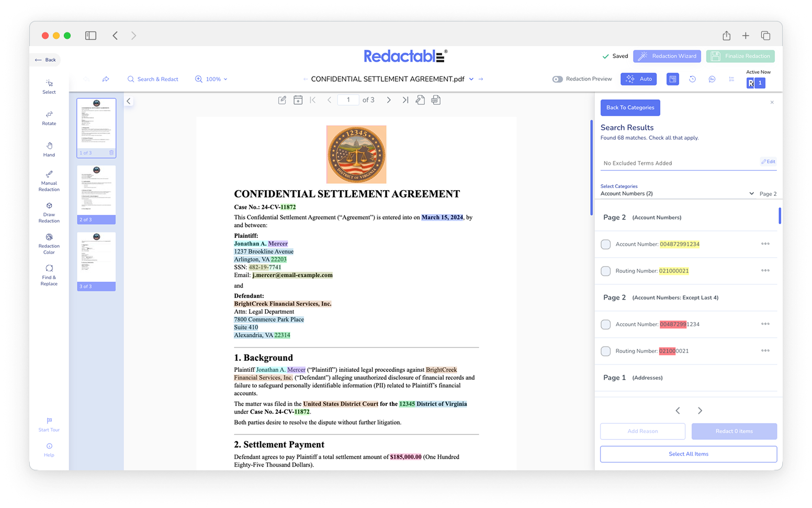Jump to the first page
This screenshot has height=508, width=812.
tap(313, 100)
